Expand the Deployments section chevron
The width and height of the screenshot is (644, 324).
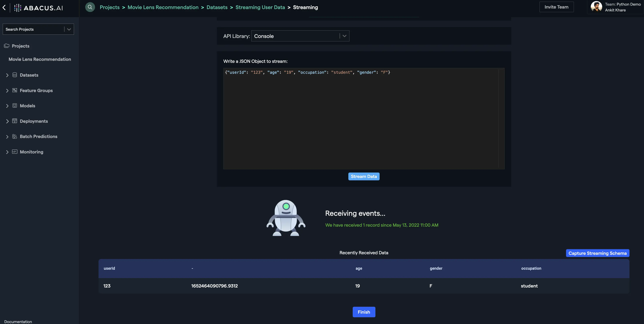tap(7, 121)
